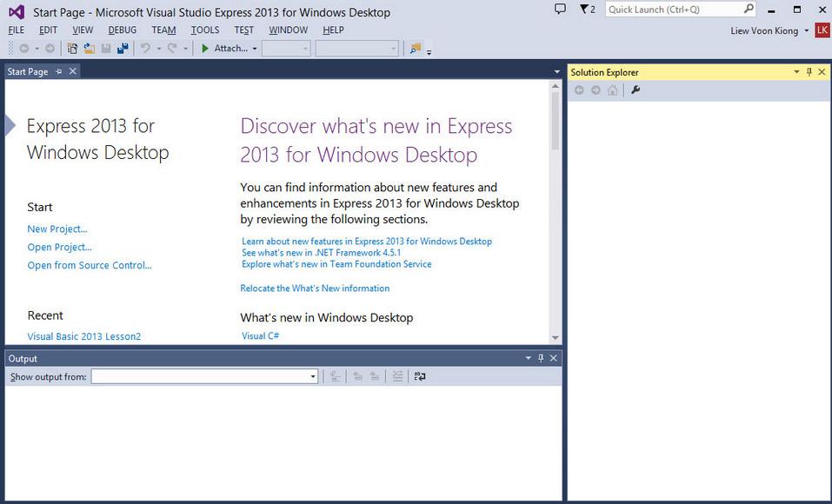The width and height of the screenshot is (832, 504).
Task: Open the notifications flag icon
Action: (x=587, y=9)
